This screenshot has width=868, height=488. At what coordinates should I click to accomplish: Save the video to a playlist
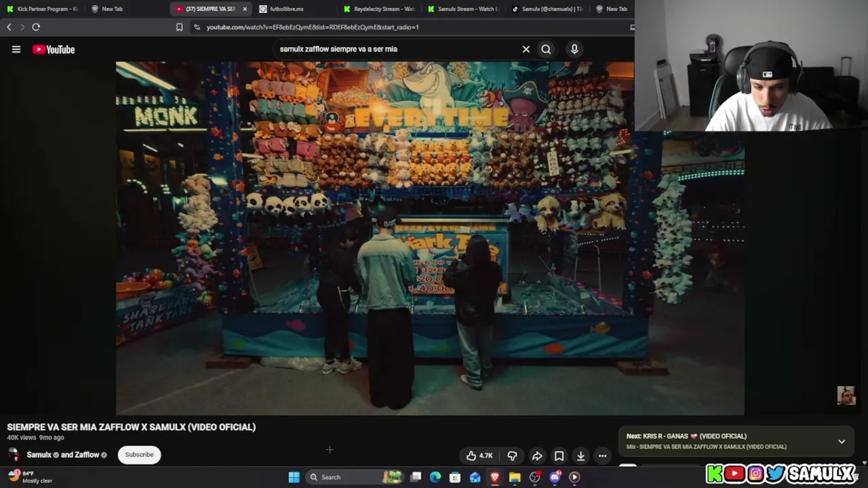click(559, 456)
